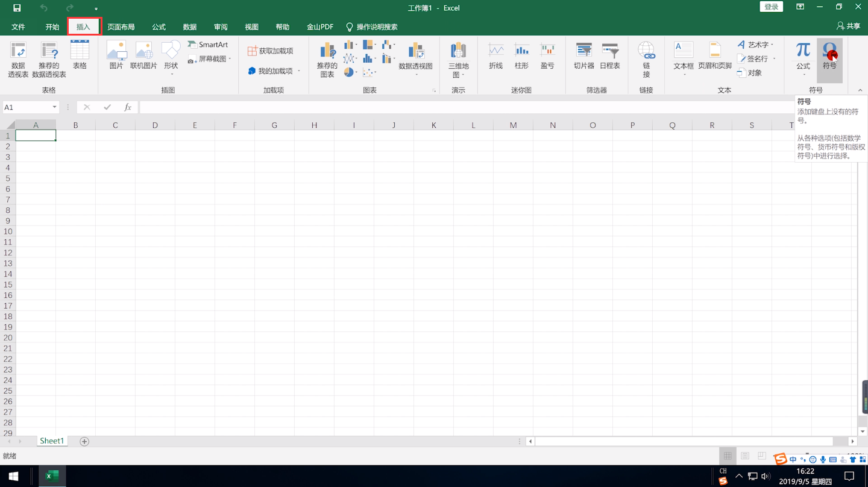Screen dimensions: 868x487
Task: Open the 金山PDF tab
Action: [x=320, y=27]
